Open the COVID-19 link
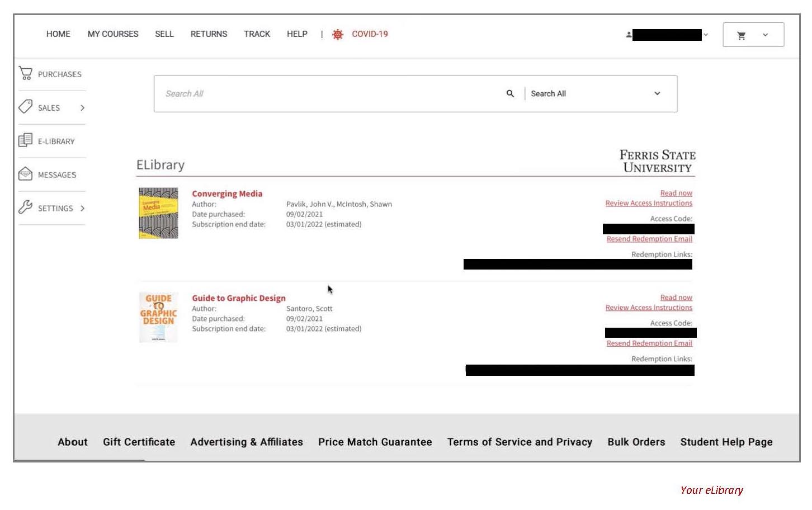The height and width of the screenshot is (510, 812). click(370, 34)
